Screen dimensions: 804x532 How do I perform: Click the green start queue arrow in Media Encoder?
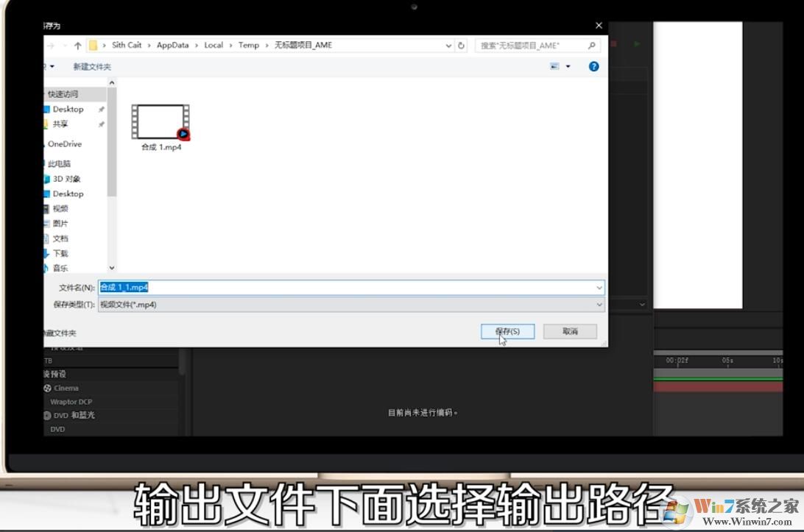tap(637, 43)
